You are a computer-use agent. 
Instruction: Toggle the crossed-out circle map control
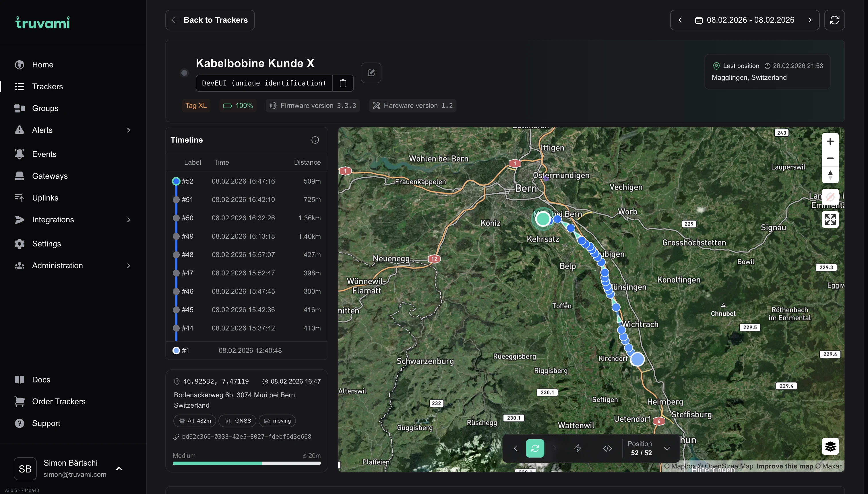[830, 197]
